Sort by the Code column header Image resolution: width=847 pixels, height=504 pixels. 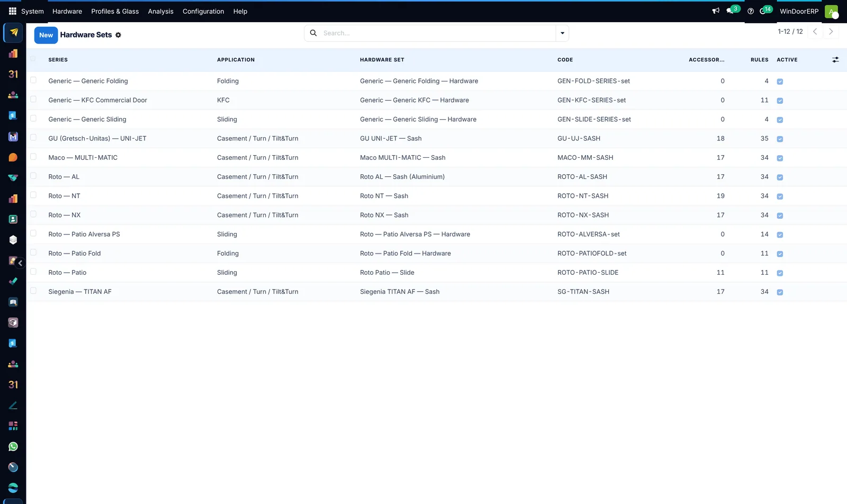565,60
